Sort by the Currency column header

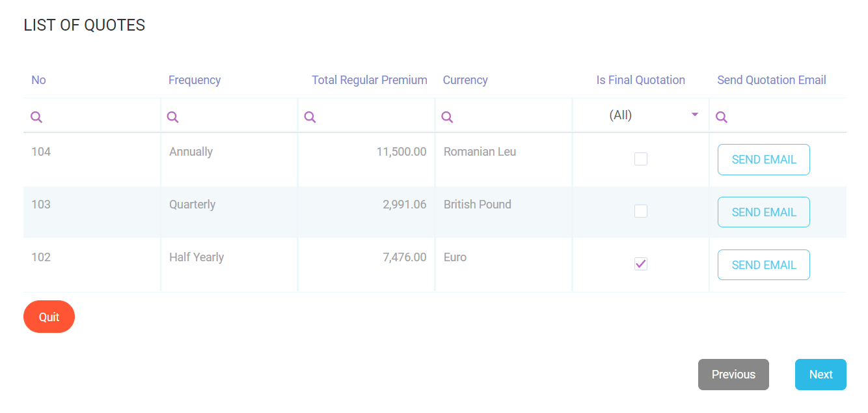click(465, 80)
